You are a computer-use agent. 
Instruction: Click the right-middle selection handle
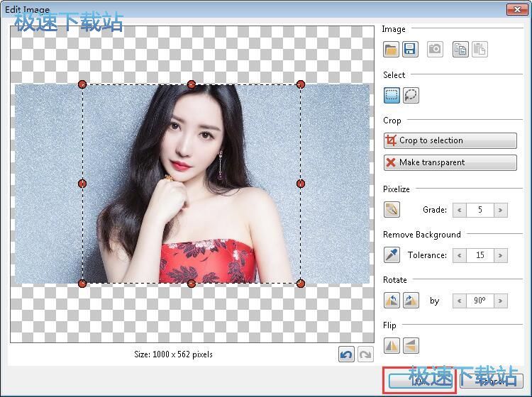(x=301, y=184)
